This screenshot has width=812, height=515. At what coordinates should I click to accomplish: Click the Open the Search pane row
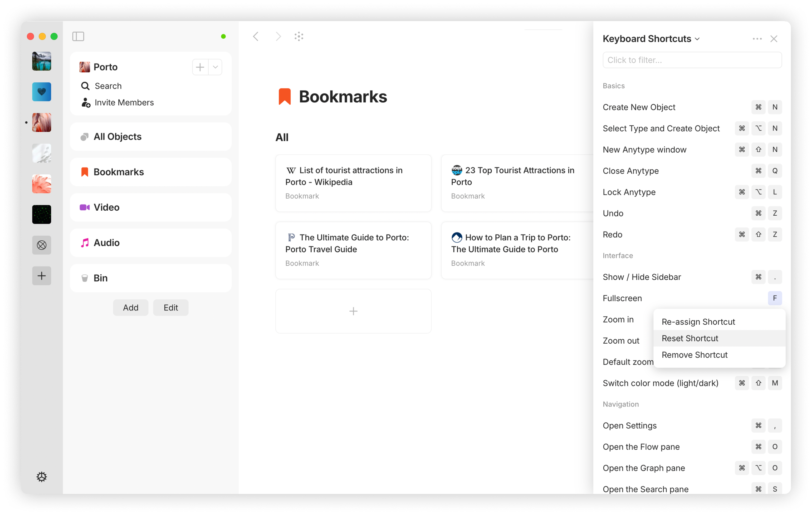692,489
